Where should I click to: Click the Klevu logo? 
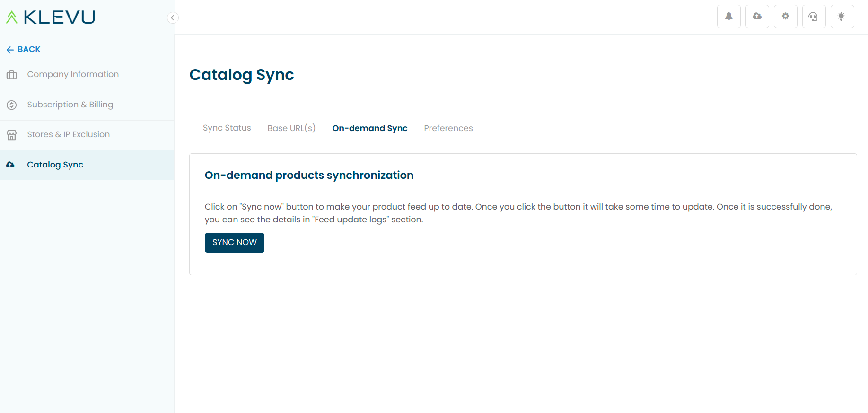51,18
